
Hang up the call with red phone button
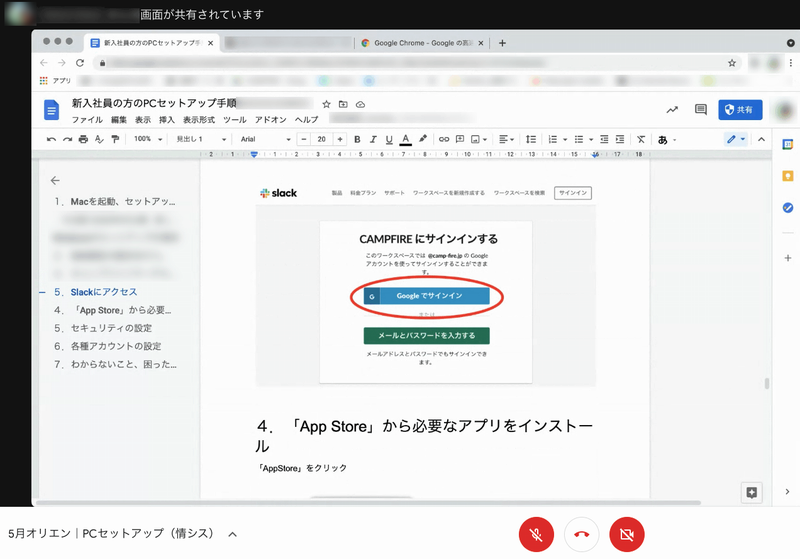[582, 534]
